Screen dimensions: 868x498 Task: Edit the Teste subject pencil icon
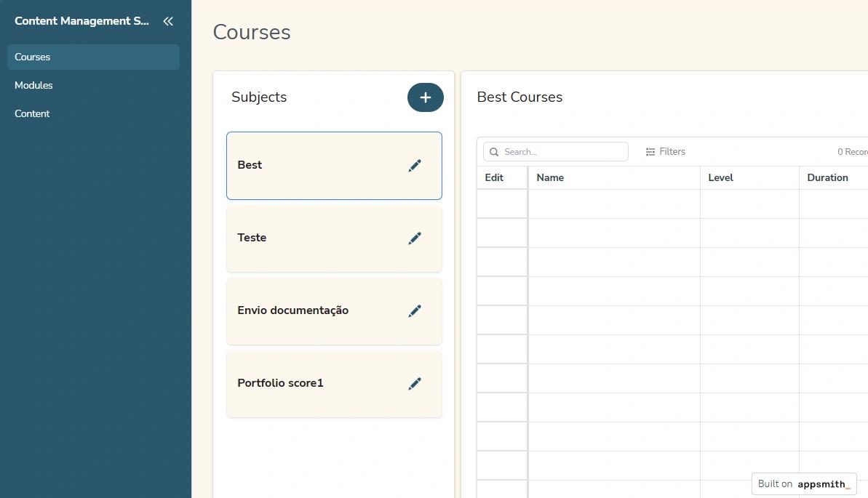point(415,238)
